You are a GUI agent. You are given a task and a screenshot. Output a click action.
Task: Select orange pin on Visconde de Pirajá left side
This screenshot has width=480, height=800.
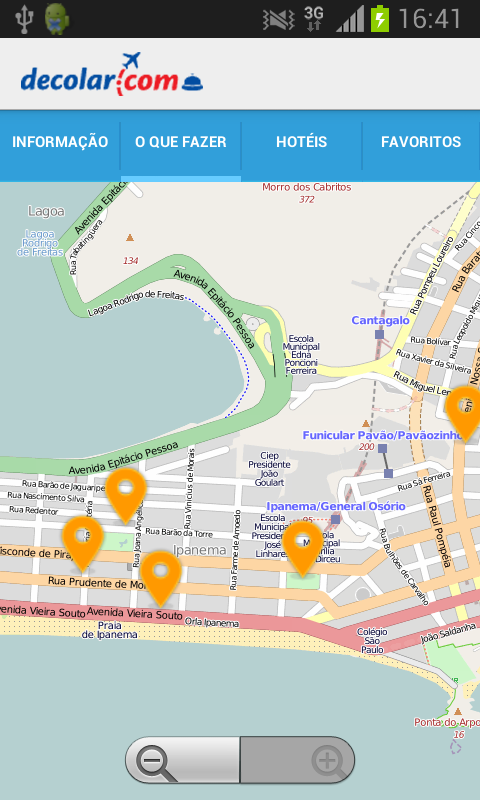(x=83, y=542)
